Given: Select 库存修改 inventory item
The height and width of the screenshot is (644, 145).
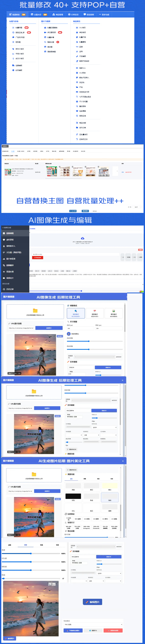Looking at the screenshot, I should [81, 32].
